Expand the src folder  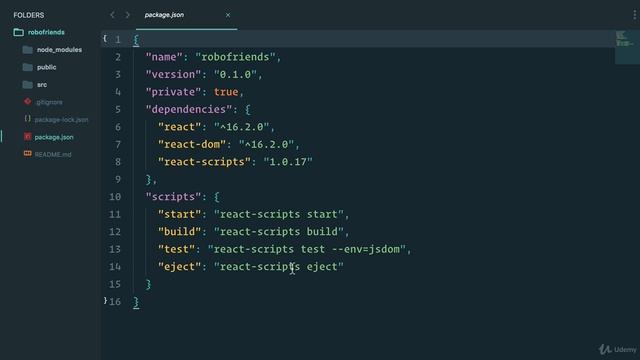pos(42,85)
